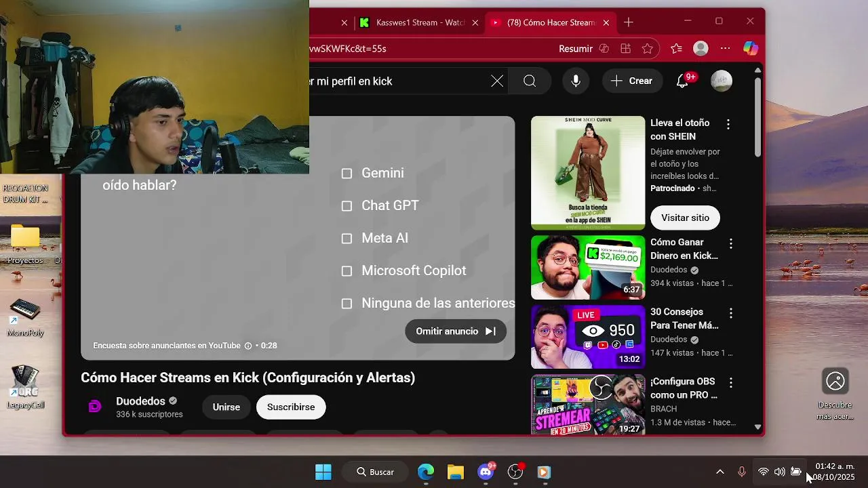Open the 30 Consejos video thumbnail
This screenshot has width=868, height=488.
pos(588,337)
